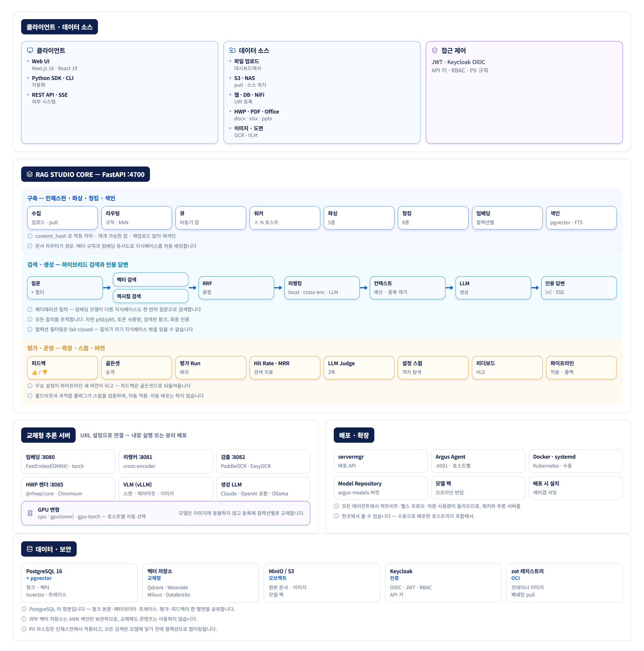The width and height of the screenshot is (644, 651).
Task: Click the shield icon beside 접근 제어
Action: pos(435,51)
